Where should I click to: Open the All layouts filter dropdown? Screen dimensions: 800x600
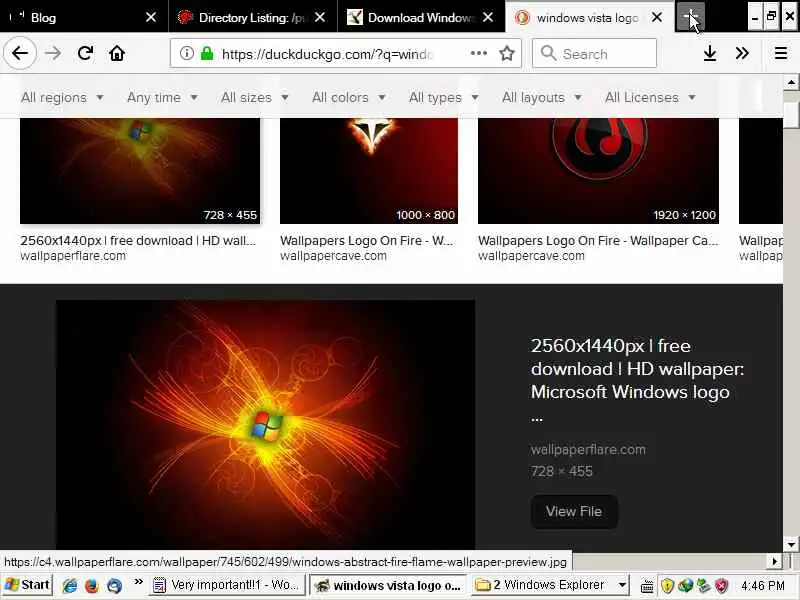coord(541,97)
